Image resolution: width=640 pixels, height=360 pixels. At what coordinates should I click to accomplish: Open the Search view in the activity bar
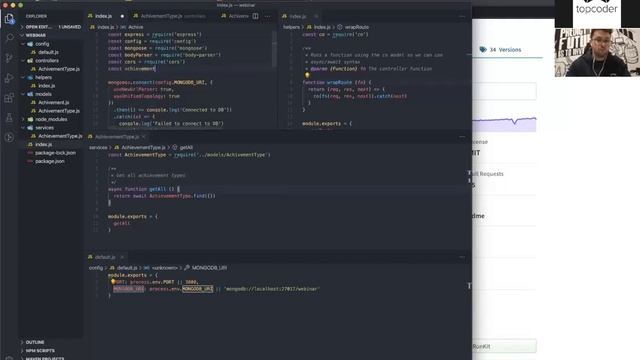tap(9, 38)
